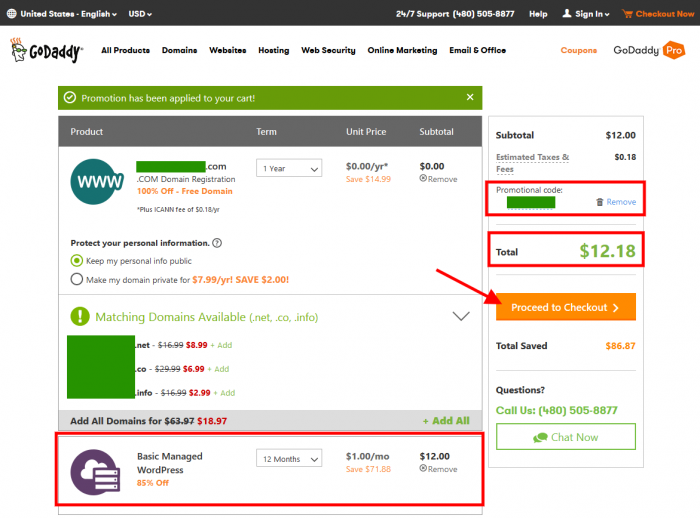The width and height of the screenshot is (700, 518).
Task: Click the Managed WordPress cloud server icon
Action: click(x=95, y=472)
